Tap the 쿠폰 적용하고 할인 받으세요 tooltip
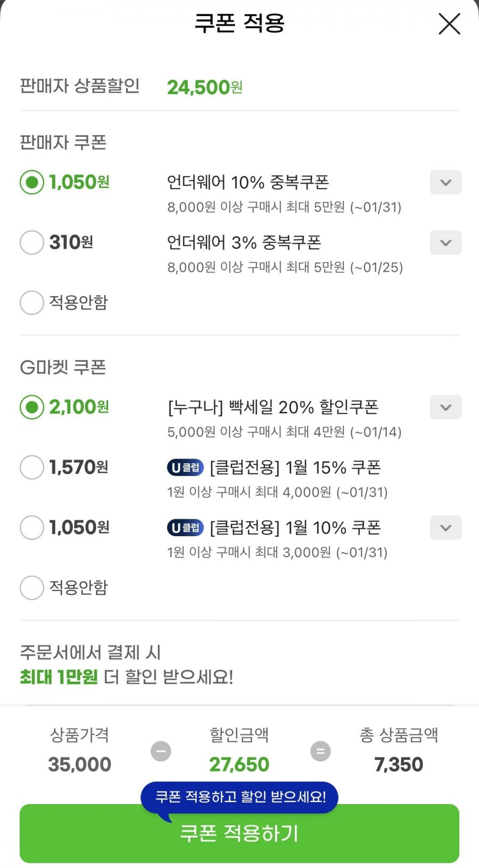The image size is (479, 868). coord(240,797)
